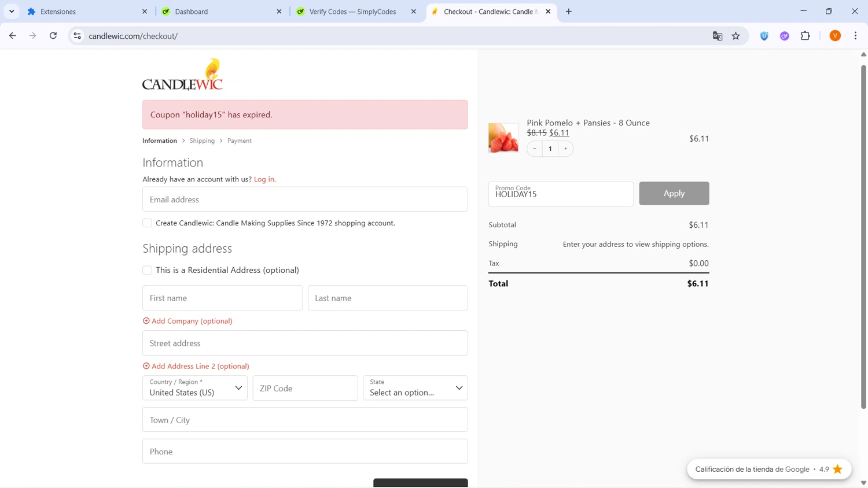
Task: Focus the Street address field
Action: (305, 343)
